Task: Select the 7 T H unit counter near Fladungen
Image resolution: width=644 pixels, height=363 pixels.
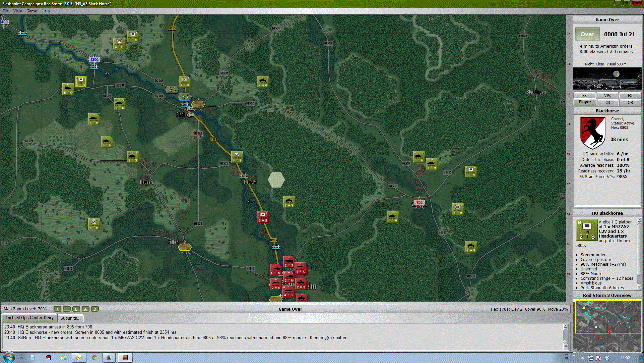Action: coord(185,82)
